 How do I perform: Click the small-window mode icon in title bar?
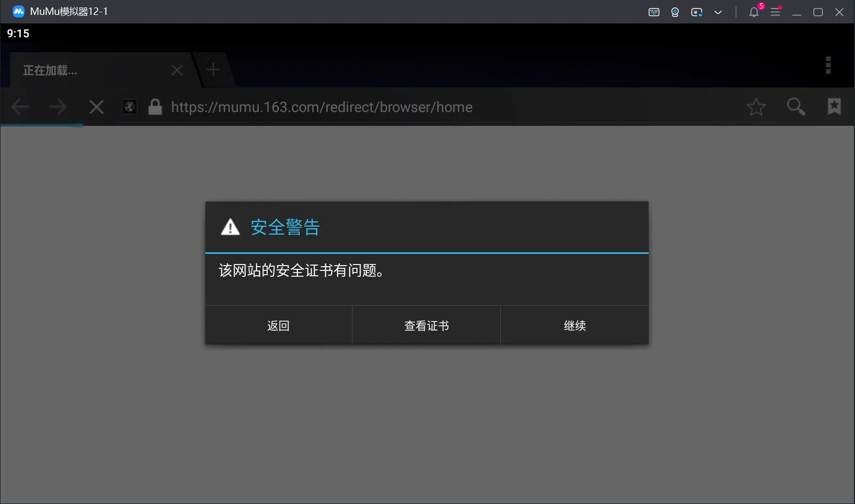(697, 12)
